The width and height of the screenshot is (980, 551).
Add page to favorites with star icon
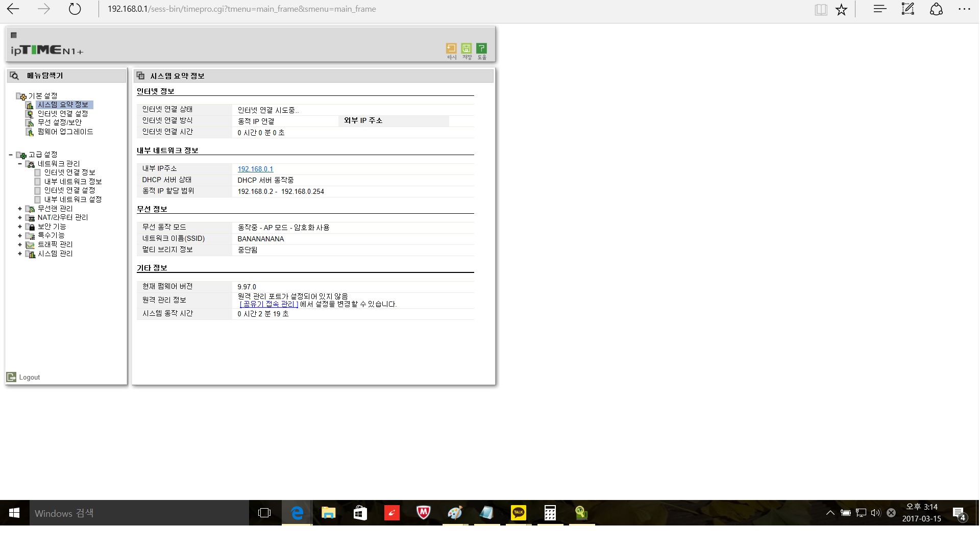pos(841,9)
